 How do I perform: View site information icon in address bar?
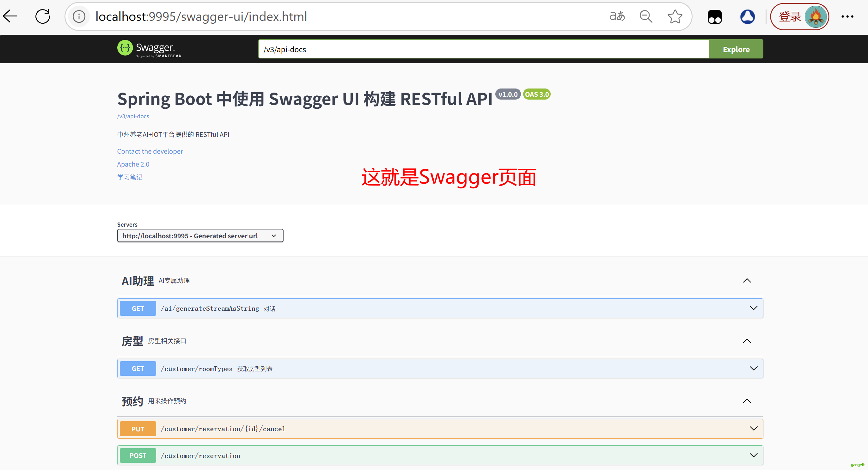(x=79, y=16)
